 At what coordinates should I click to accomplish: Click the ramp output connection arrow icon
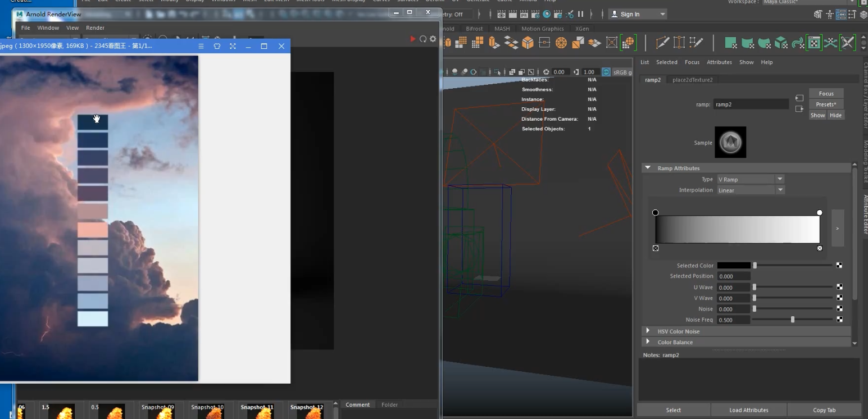(x=799, y=109)
